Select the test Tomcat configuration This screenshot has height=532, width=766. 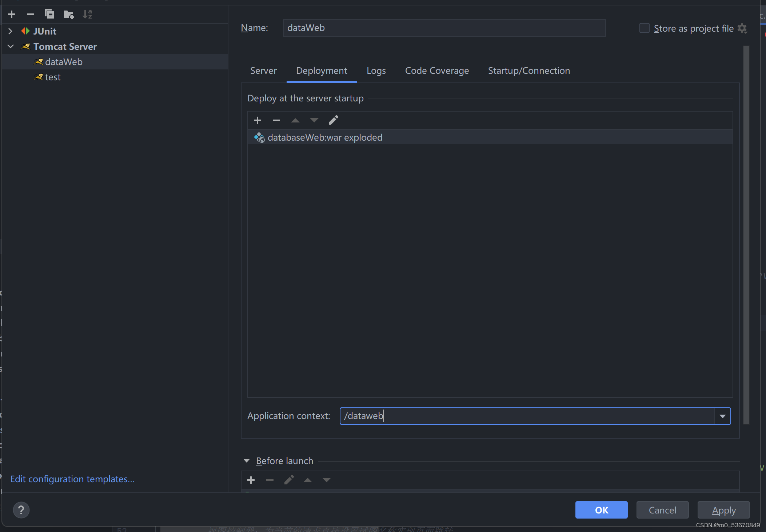[x=53, y=77]
